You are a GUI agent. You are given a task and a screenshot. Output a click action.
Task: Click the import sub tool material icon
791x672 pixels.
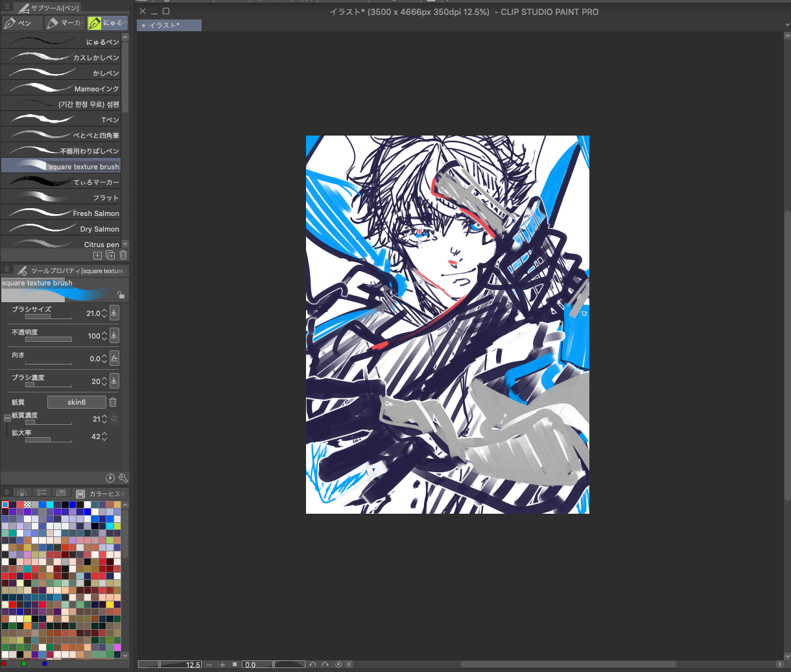click(97, 256)
